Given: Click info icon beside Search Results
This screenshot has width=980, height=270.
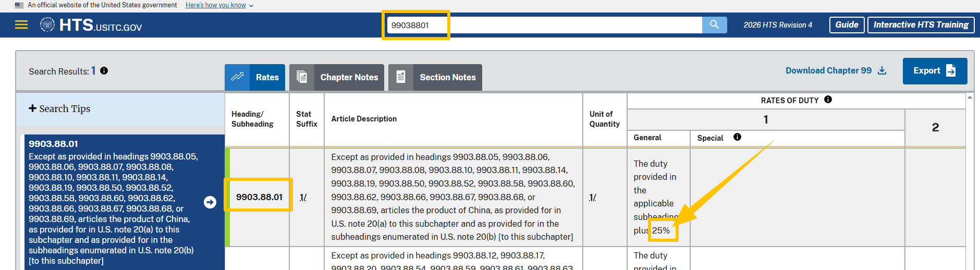Looking at the screenshot, I should (x=104, y=71).
